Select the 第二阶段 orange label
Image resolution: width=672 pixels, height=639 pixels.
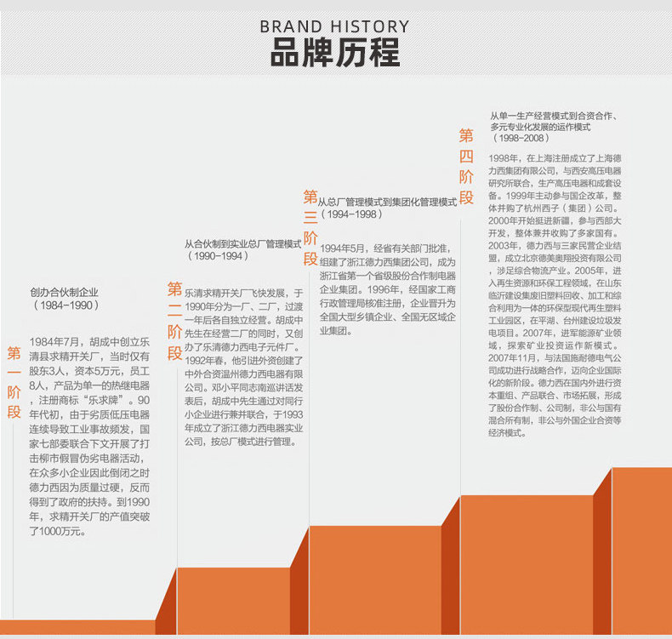tap(174, 321)
